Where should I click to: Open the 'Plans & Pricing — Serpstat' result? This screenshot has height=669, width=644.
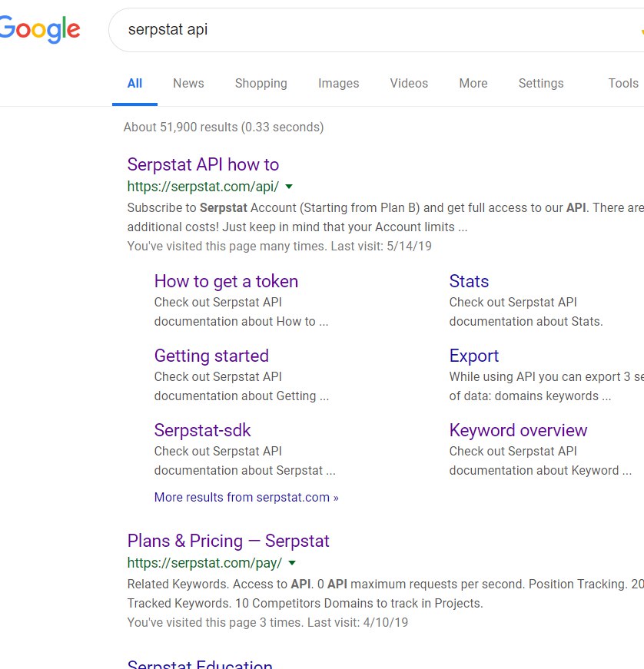click(228, 541)
